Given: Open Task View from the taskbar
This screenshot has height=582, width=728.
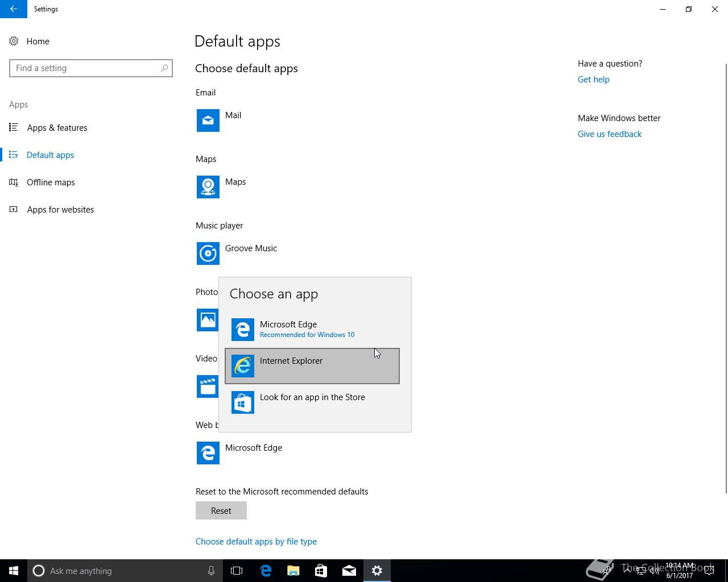Looking at the screenshot, I should (237, 571).
